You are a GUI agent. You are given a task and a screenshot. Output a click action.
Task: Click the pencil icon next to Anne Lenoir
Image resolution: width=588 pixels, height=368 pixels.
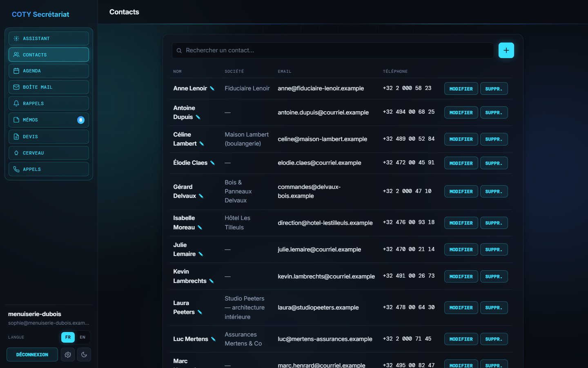(212, 88)
